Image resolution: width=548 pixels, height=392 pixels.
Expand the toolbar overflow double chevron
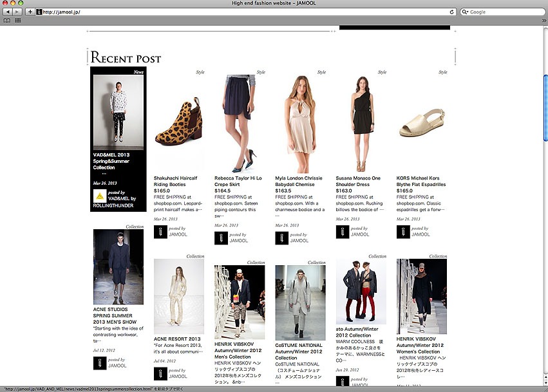tap(544, 20)
